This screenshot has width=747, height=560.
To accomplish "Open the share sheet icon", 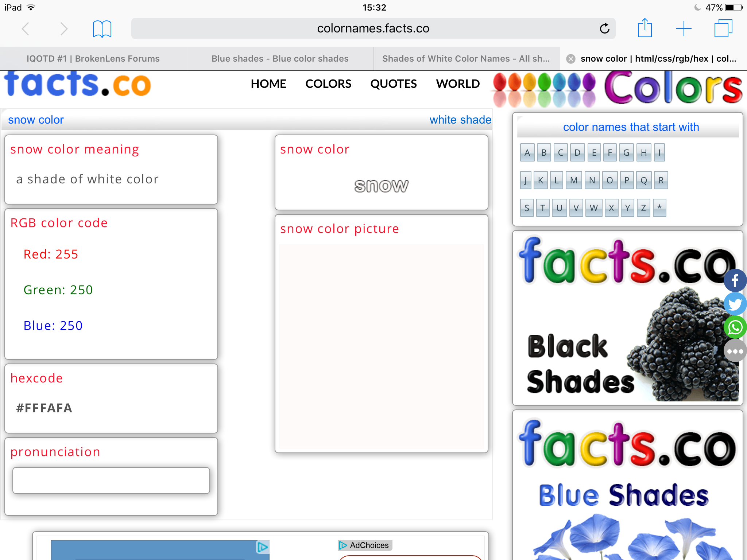I will pyautogui.click(x=645, y=28).
